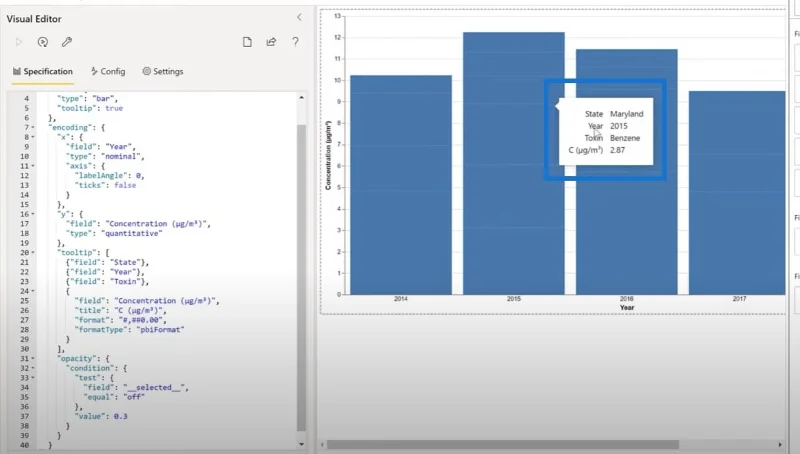Click the Year x-axis title
This screenshot has width=800, height=454.
coord(627,308)
